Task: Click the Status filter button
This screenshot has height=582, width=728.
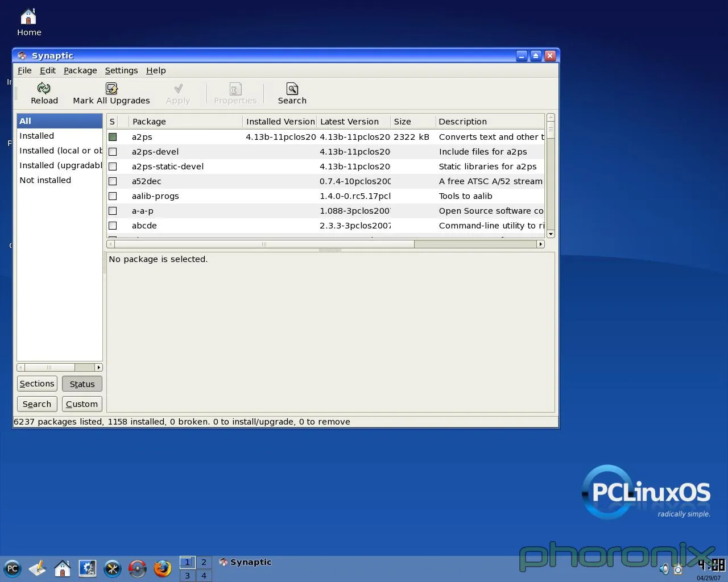Action: click(82, 384)
